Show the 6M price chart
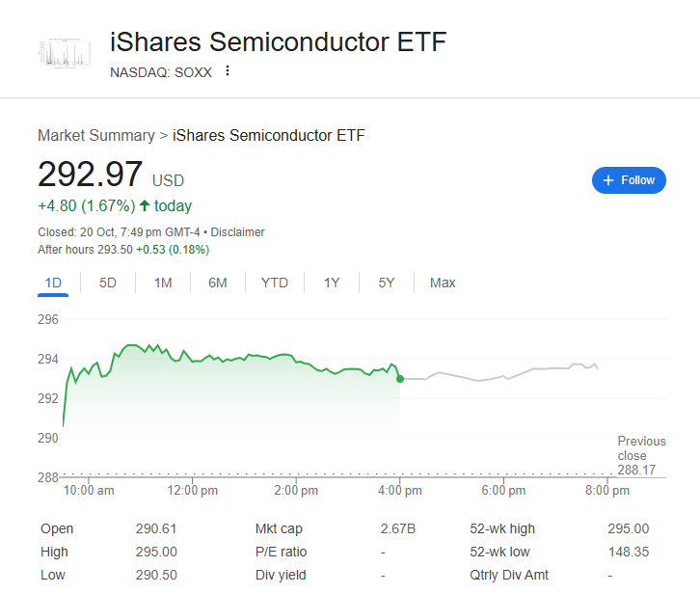700x594 pixels. click(218, 283)
